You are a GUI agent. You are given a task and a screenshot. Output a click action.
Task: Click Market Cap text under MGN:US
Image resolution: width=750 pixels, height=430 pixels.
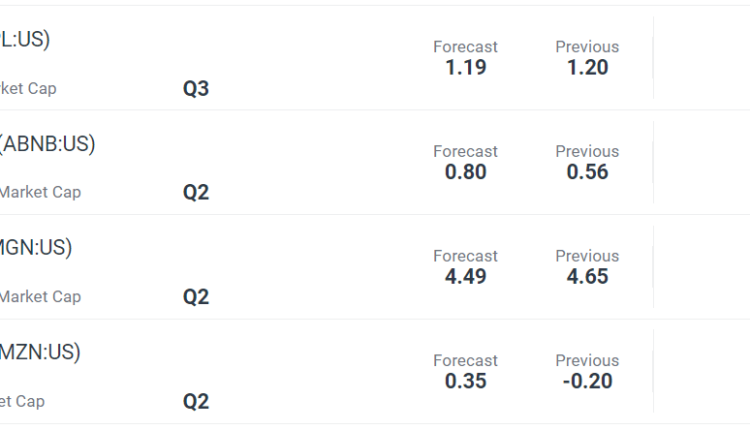(40, 297)
